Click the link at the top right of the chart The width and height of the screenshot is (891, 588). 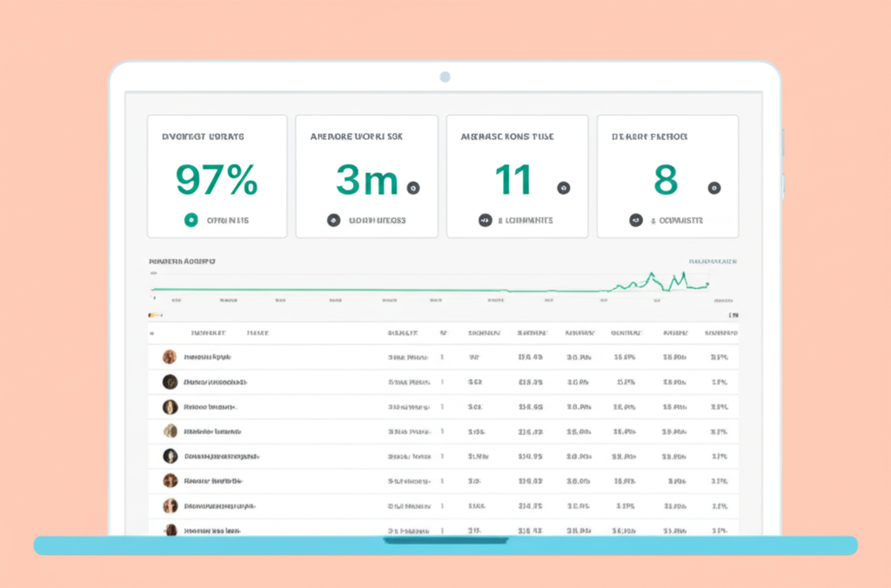point(713,260)
